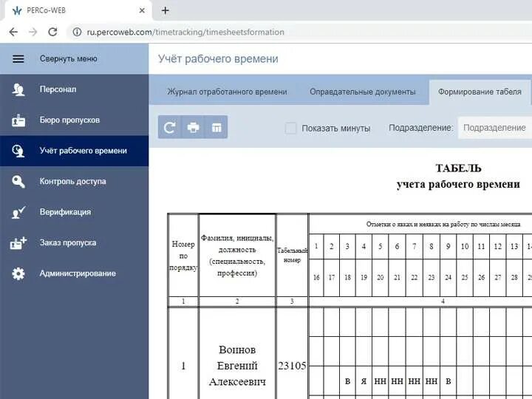Open Заказ пропуска menu section
Screen dimensions: 532x399
pos(75,243)
